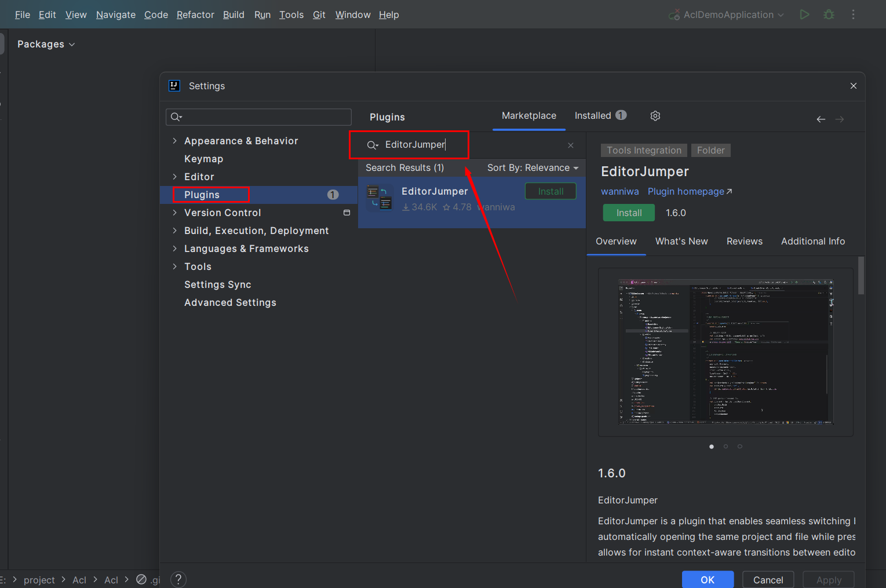Cancel the Settings dialog
The height and width of the screenshot is (588, 886).
pyautogui.click(x=768, y=579)
